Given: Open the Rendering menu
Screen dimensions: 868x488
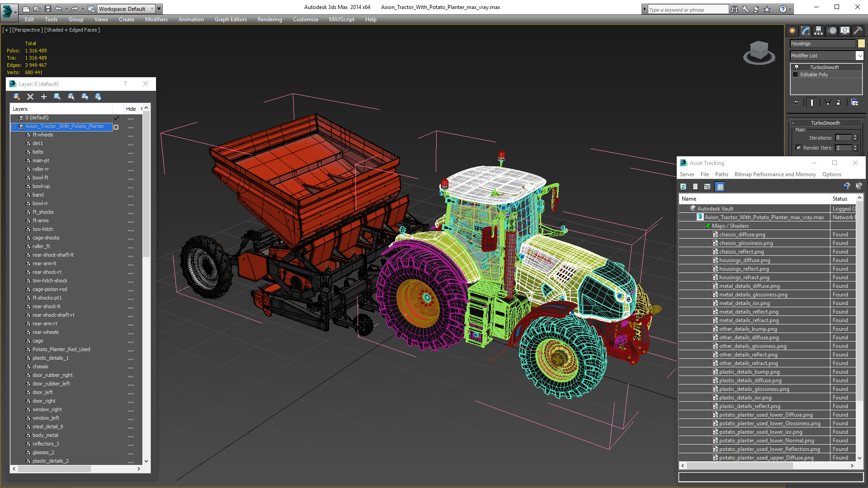Looking at the screenshot, I should pos(270,19).
